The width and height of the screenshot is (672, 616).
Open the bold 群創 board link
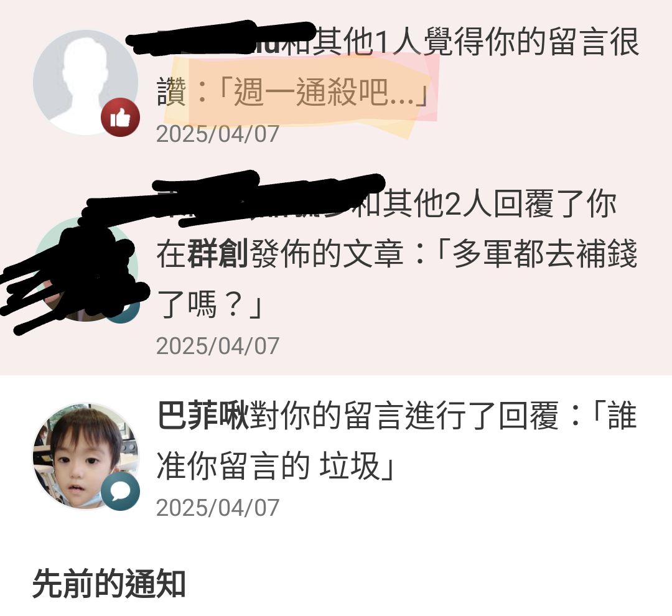[218, 254]
